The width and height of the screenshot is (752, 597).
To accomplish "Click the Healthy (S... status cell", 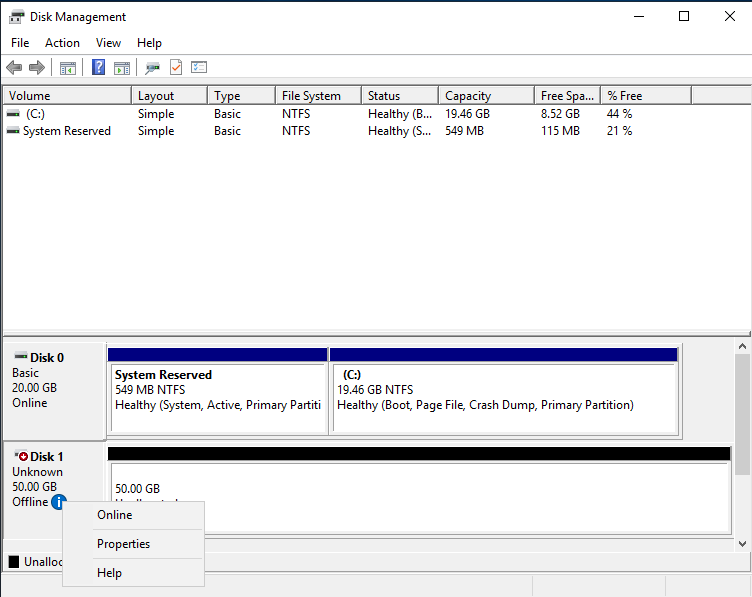I will pos(400,131).
